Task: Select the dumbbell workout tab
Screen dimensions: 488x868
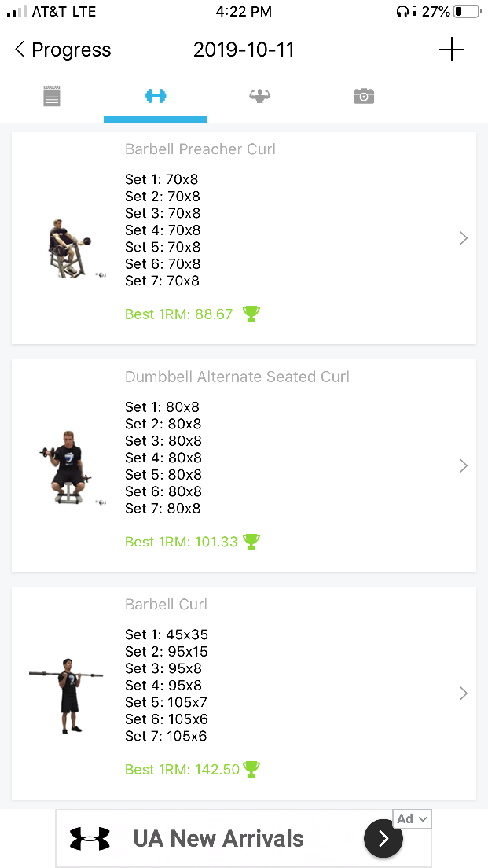Action: [156, 97]
